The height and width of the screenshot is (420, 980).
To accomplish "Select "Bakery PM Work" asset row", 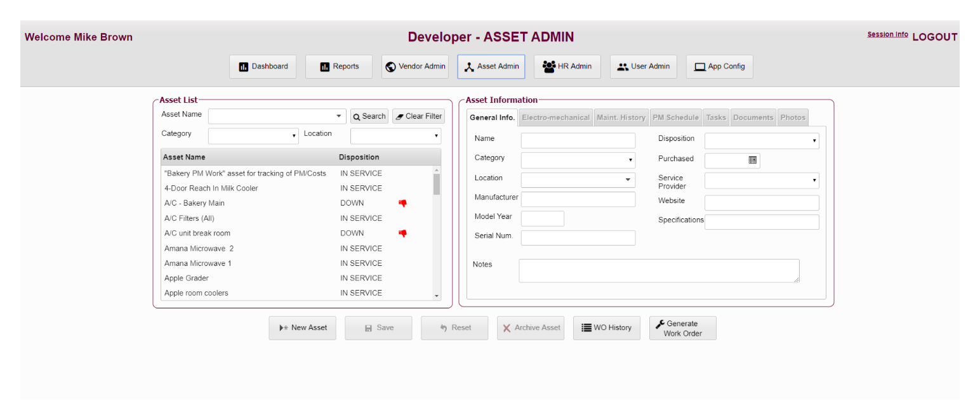I will pos(297,173).
